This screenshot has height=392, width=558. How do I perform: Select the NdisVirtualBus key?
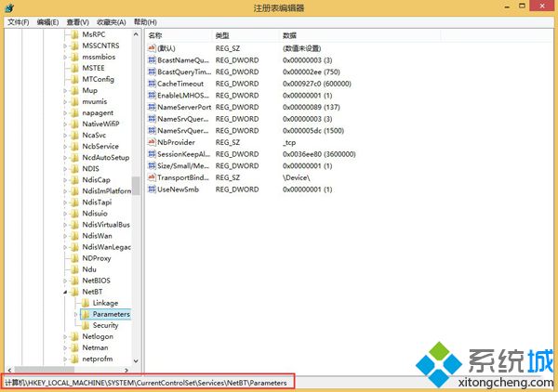click(x=106, y=224)
